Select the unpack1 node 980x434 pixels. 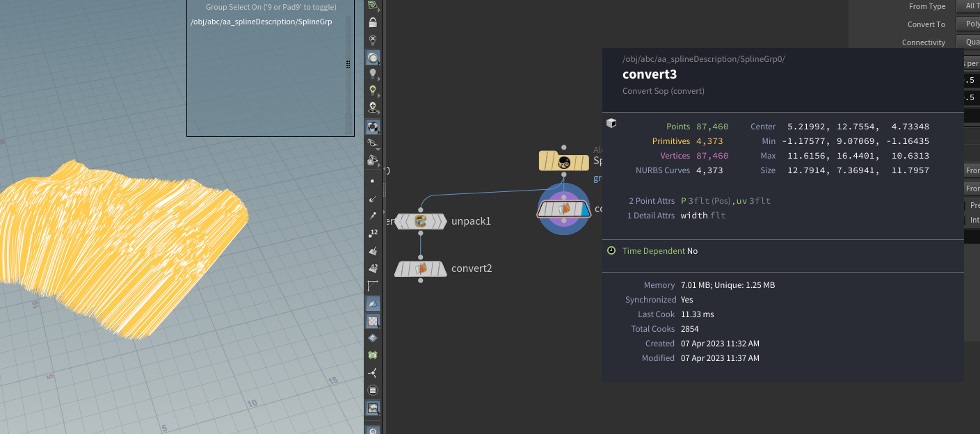[420, 221]
